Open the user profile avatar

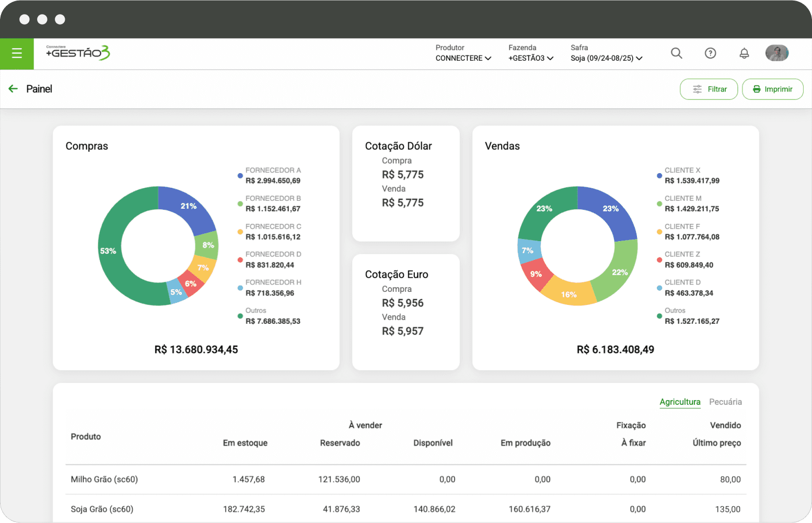[776, 53]
